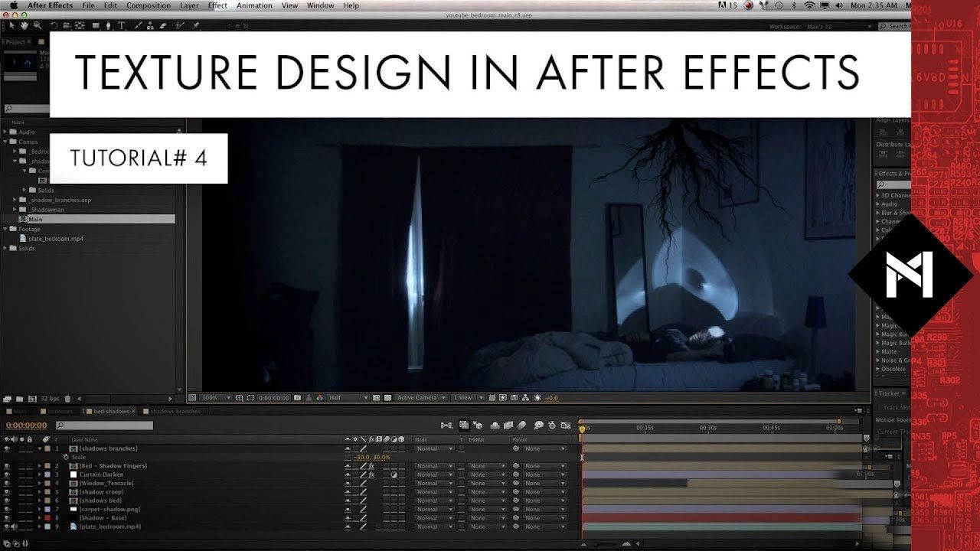980x551 pixels.
Task: Mute audio of plate_bedroom.mp4 layer
Action: coord(15,527)
